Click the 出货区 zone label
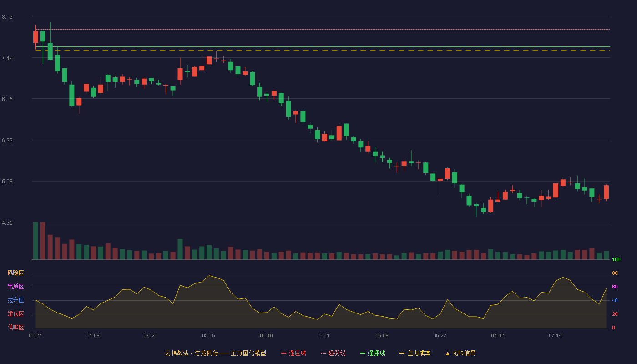 point(15,287)
